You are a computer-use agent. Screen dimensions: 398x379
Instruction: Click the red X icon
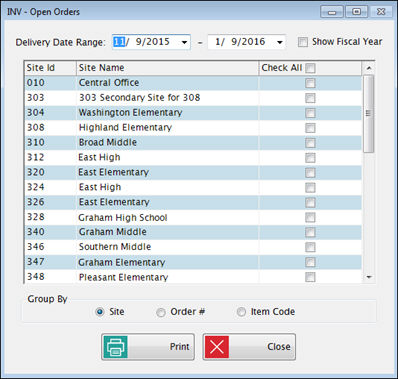tap(217, 347)
